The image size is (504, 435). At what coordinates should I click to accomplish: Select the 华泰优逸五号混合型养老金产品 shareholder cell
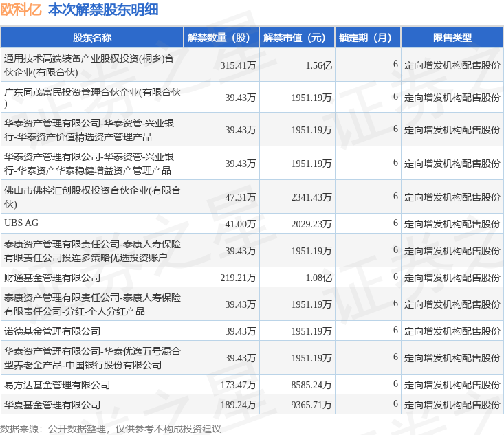click(x=92, y=357)
